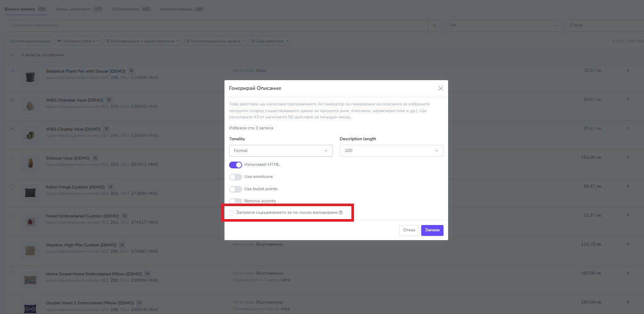The height and width of the screenshot is (314, 644).
Task: Open the Echasse Vase [DEMO] link
Action: tap(68, 158)
